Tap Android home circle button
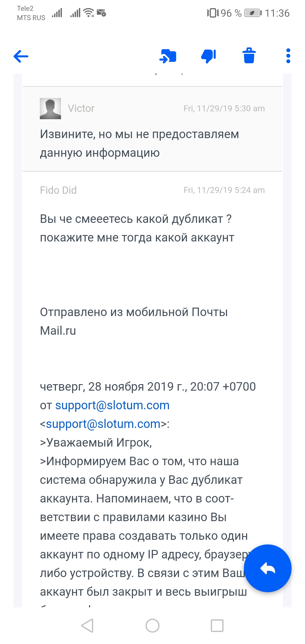Image resolution: width=305 pixels, height=644 pixels. tap(152, 626)
